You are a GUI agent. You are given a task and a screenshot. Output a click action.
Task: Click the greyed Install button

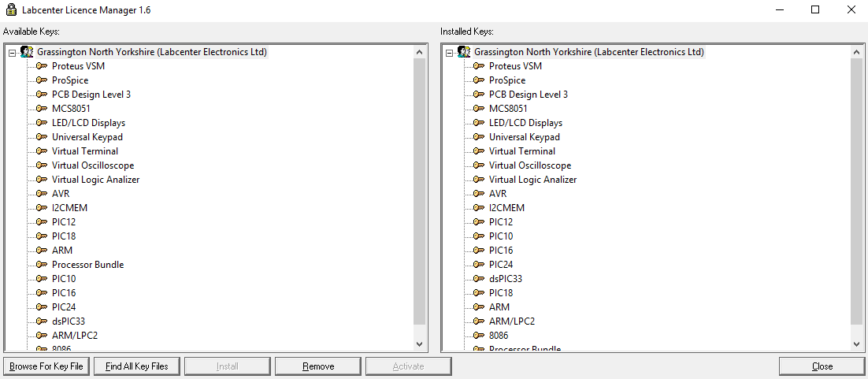tap(228, 366)
